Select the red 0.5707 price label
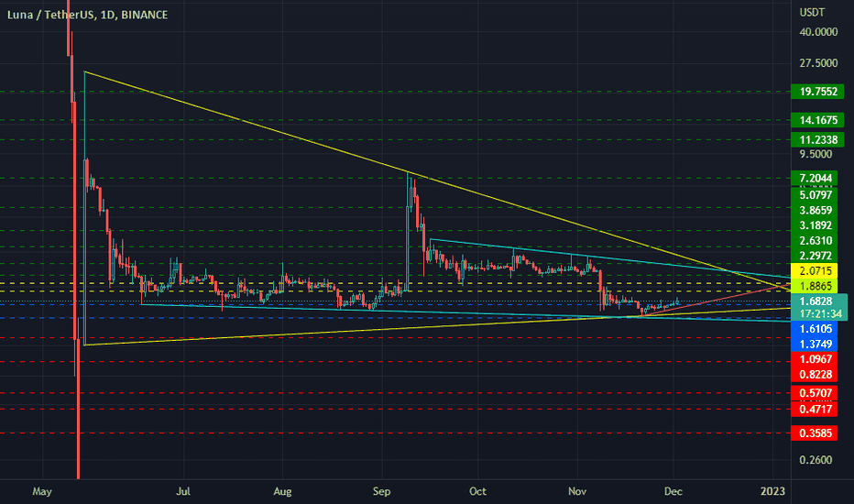This screenshot has height=504, width=854. click(815, 393)
